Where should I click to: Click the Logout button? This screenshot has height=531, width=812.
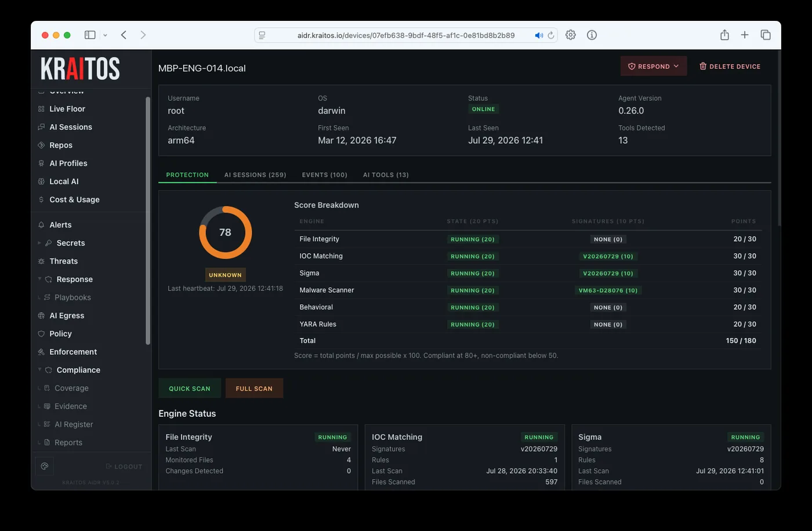[124, 467]
